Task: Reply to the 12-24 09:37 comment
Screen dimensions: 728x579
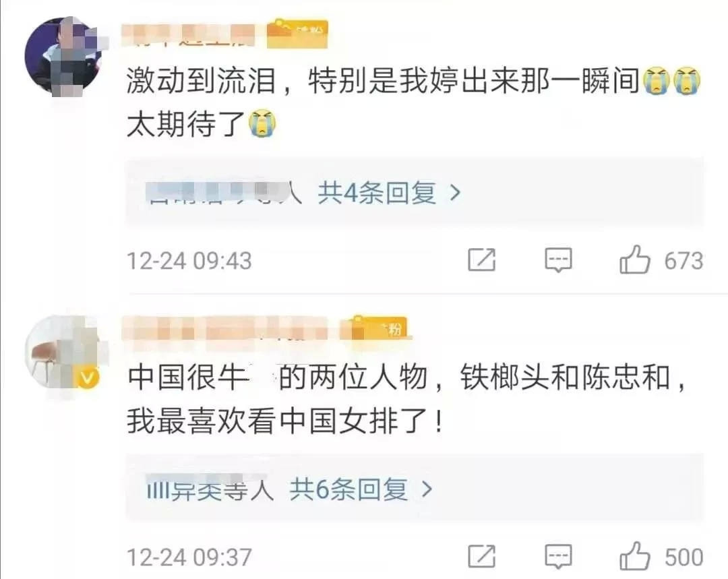Action: [x=558, y=556]
